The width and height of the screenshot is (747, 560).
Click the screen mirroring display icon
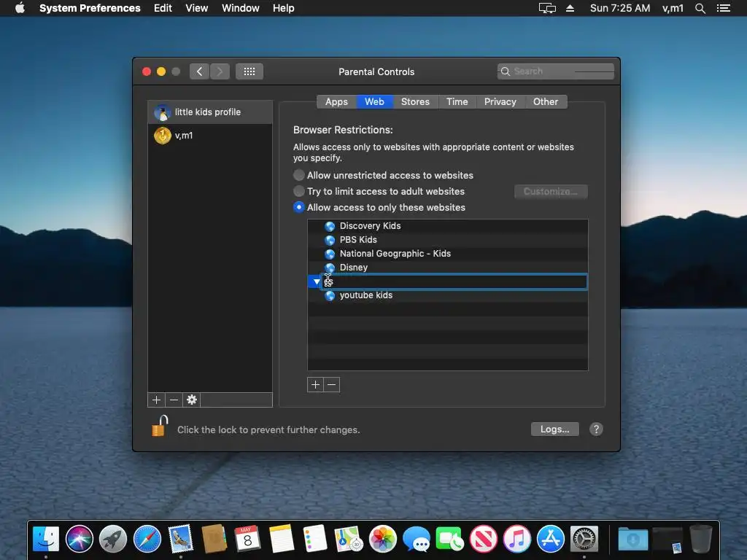tap(547, 8)
